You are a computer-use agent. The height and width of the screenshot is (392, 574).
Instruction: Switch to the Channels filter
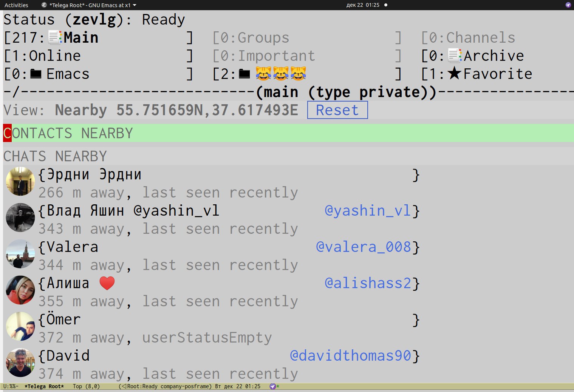[468, 37]
